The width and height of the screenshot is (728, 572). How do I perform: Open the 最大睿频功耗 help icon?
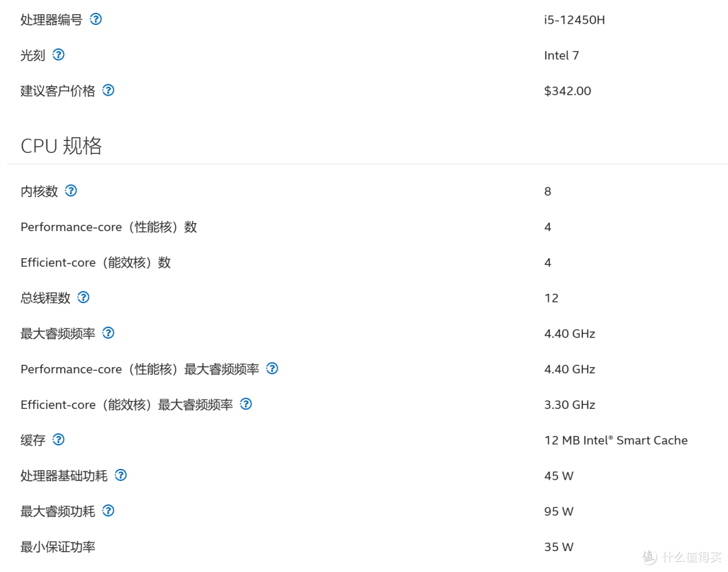point(108,511)
